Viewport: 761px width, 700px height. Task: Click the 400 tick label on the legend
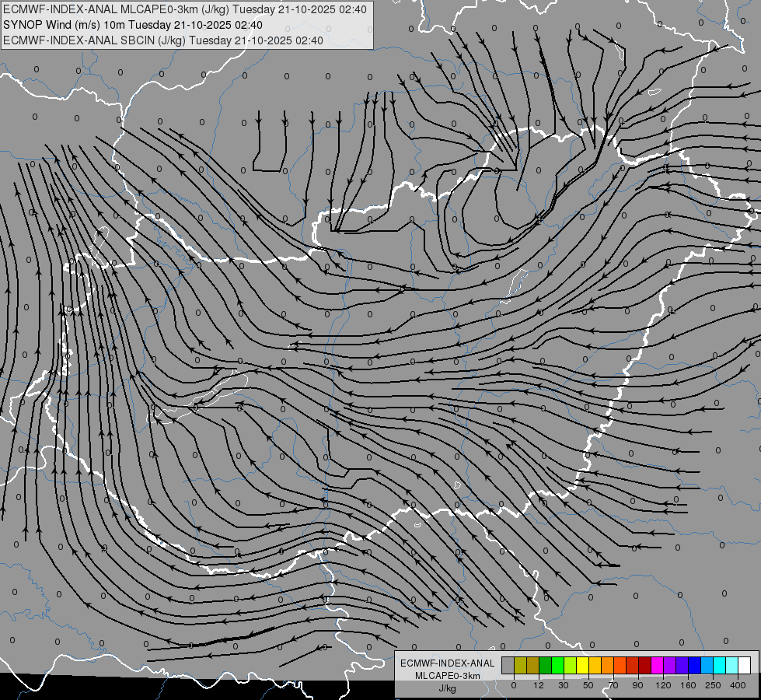pos(738,685)
